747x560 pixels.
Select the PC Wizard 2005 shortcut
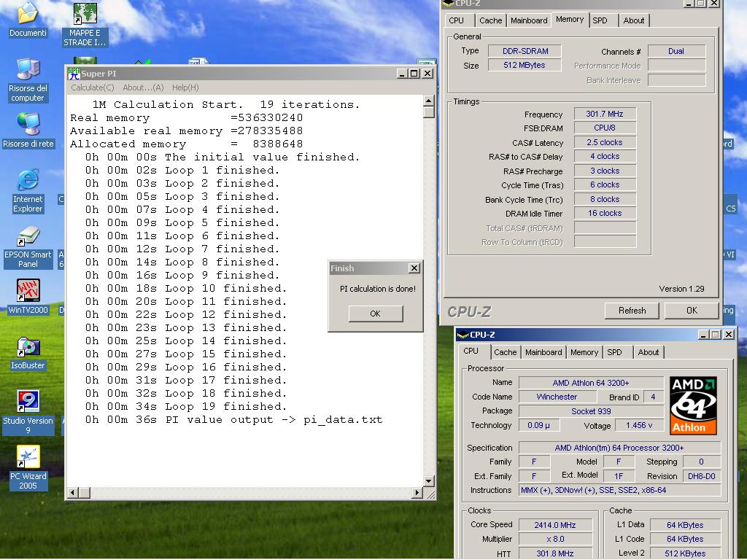pyautogui.click(x=28, y=467)
